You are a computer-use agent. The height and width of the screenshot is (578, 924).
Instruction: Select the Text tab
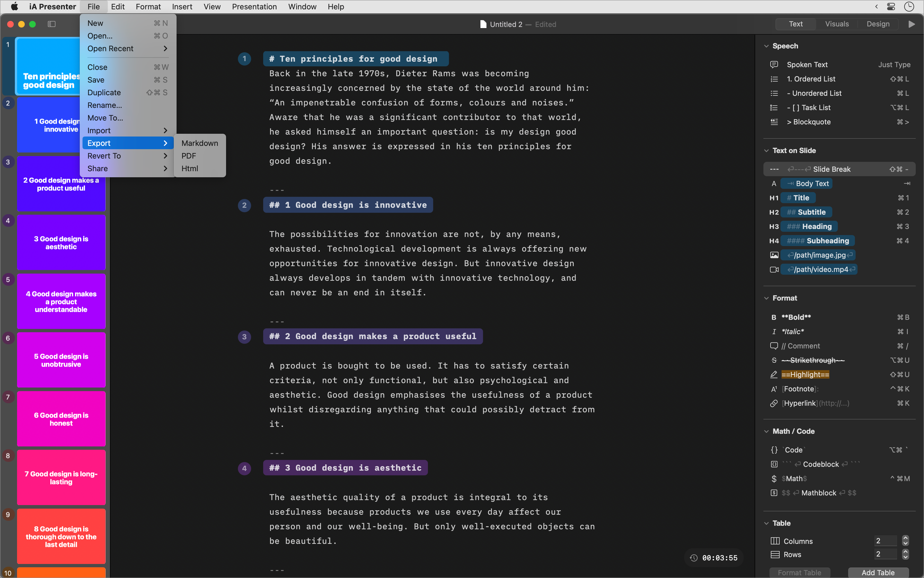796,24
